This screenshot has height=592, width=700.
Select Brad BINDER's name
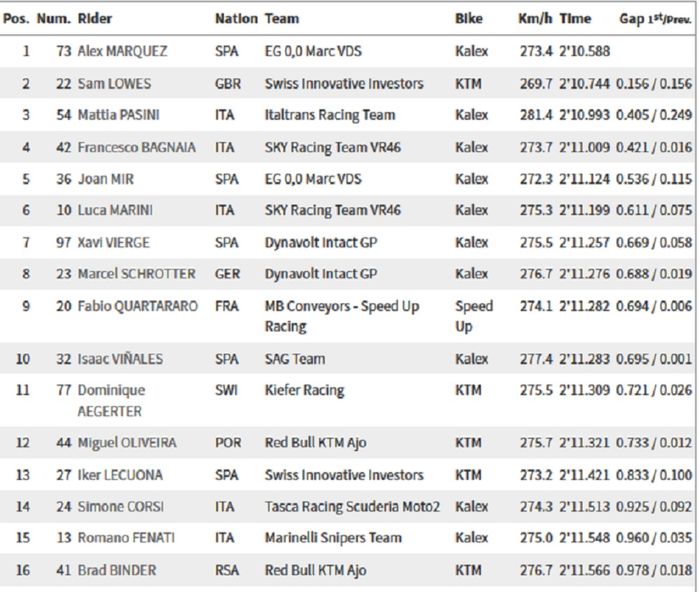pos(117,570)
